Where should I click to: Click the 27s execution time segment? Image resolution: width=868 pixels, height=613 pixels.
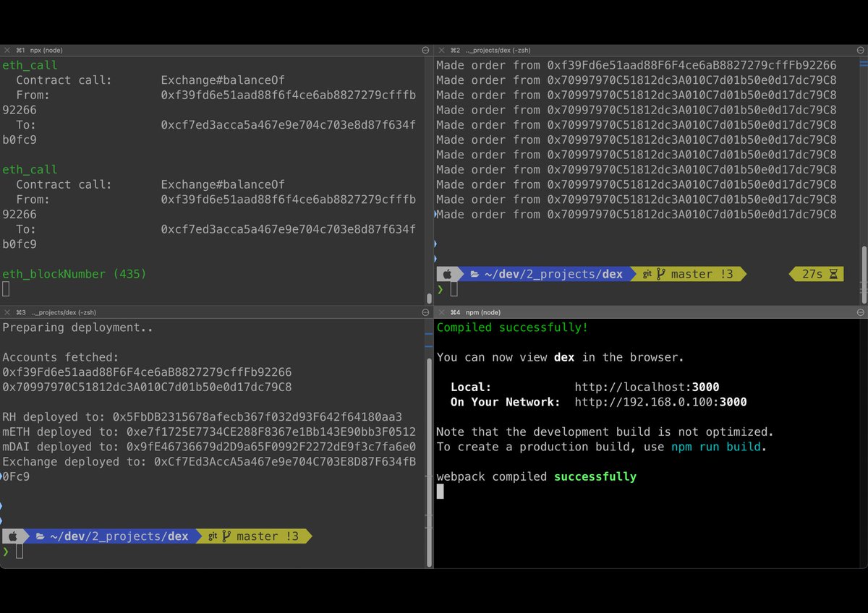(816, 274)
